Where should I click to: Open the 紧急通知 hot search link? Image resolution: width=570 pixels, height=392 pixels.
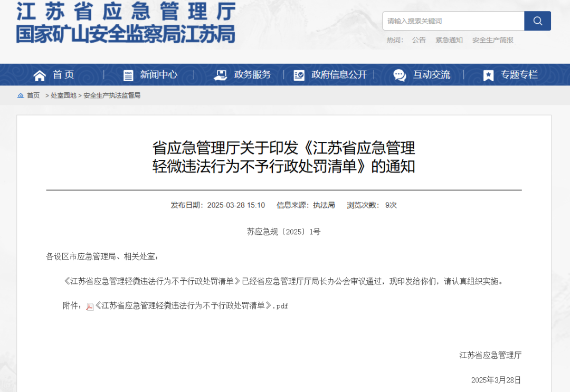[x=449, y=40]
